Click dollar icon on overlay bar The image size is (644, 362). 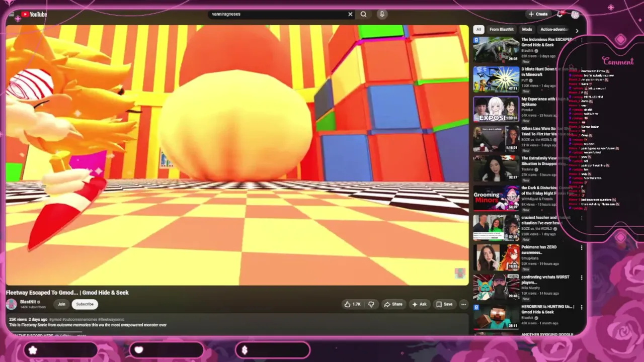245,350
